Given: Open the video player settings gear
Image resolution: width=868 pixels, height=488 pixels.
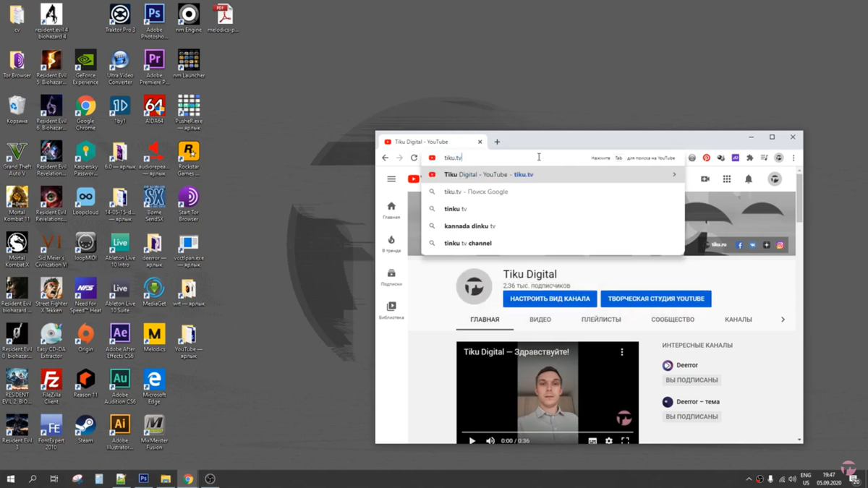Looking at the screenshot, I should coord(609,440).
